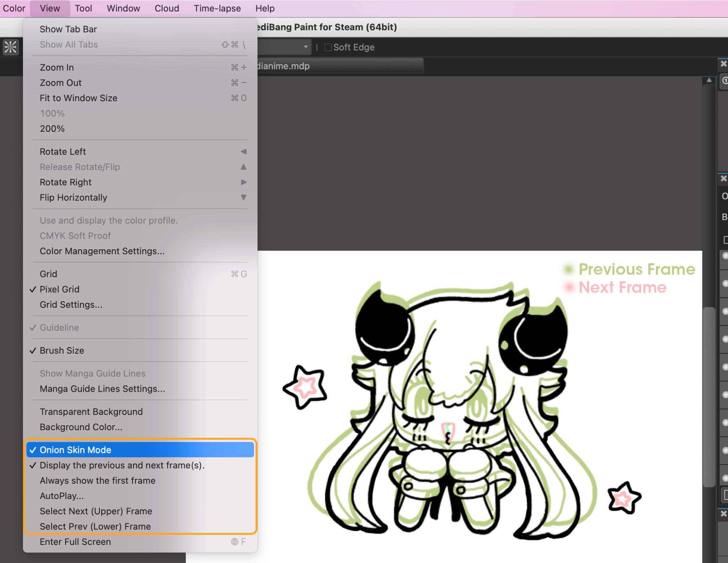The height and width of the screenshot is (563, 728).
Task: Open AutoPlay settings
Action: click(x=62, y=496)
